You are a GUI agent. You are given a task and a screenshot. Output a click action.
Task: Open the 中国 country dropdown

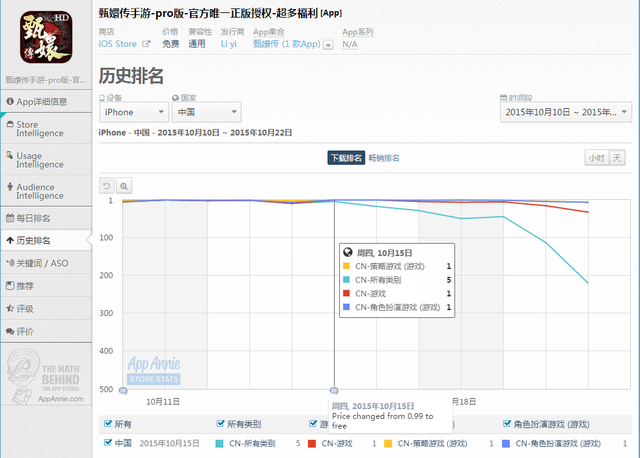coord(207,112)
